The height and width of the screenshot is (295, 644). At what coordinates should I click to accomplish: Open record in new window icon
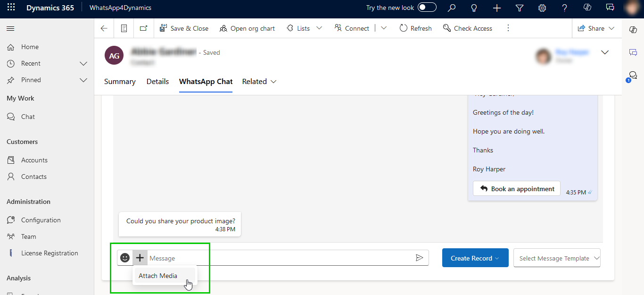(x=143, y=28)
